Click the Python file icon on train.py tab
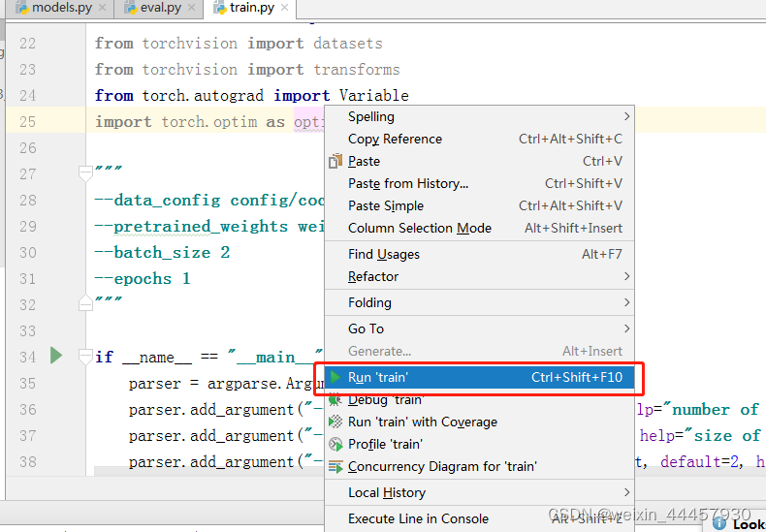Viewport: 766px width, 532px height. point(220,8)
